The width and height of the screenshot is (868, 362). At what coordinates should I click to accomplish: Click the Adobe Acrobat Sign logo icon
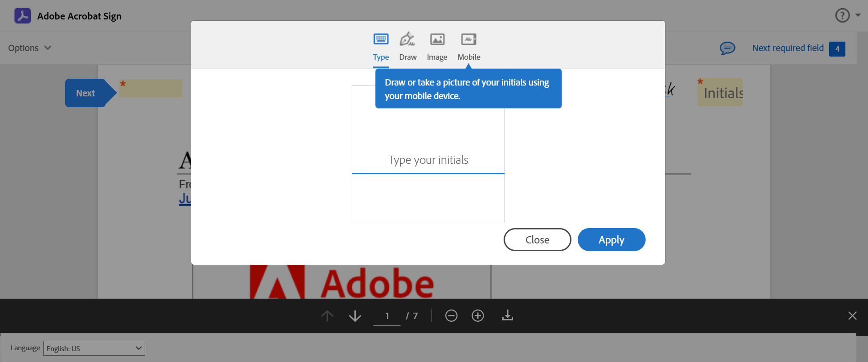tap(23, 16)
